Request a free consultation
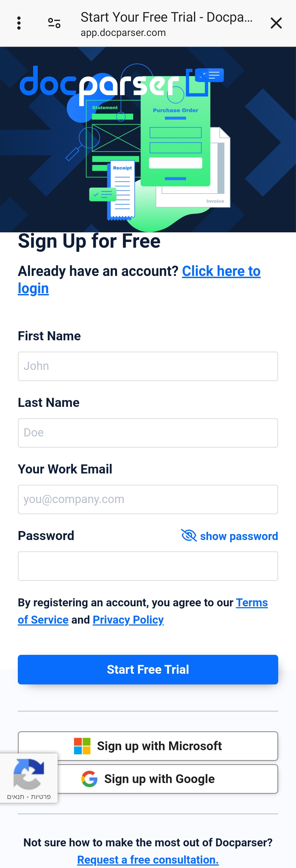The width and height of the screenshot is (296, 868). 148,859
